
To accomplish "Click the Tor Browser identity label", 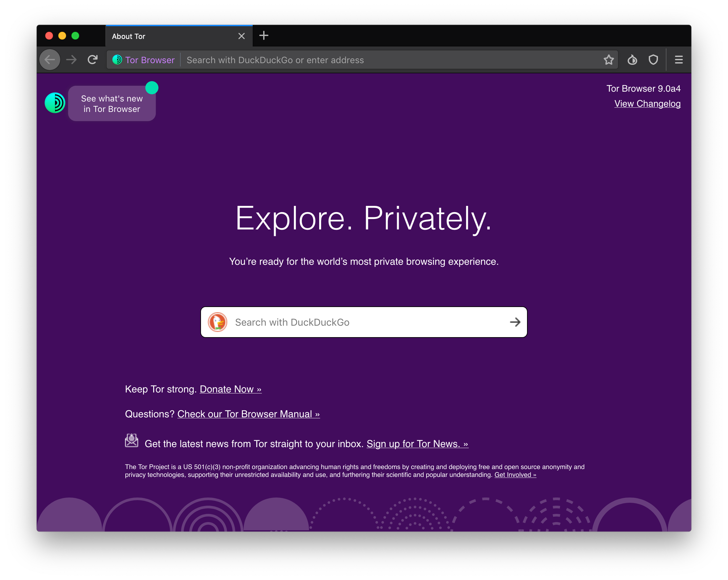I will click(150, 60).
